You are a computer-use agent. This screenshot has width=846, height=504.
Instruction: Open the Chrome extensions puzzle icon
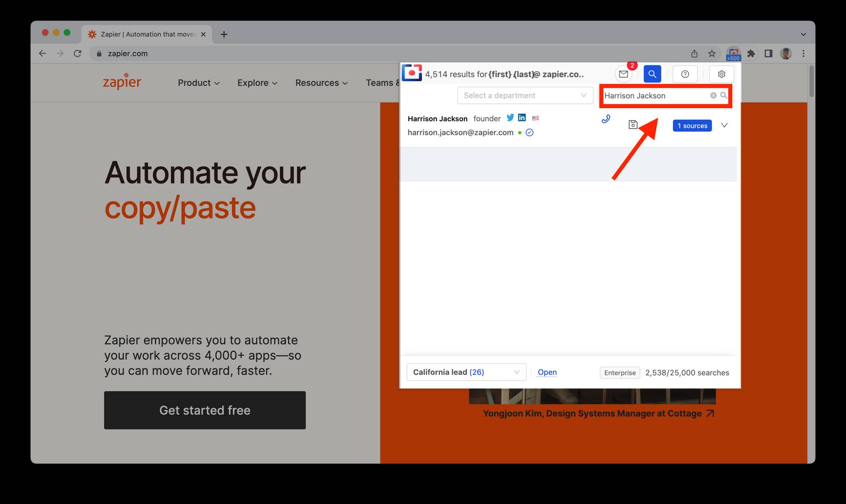[751, 54]
